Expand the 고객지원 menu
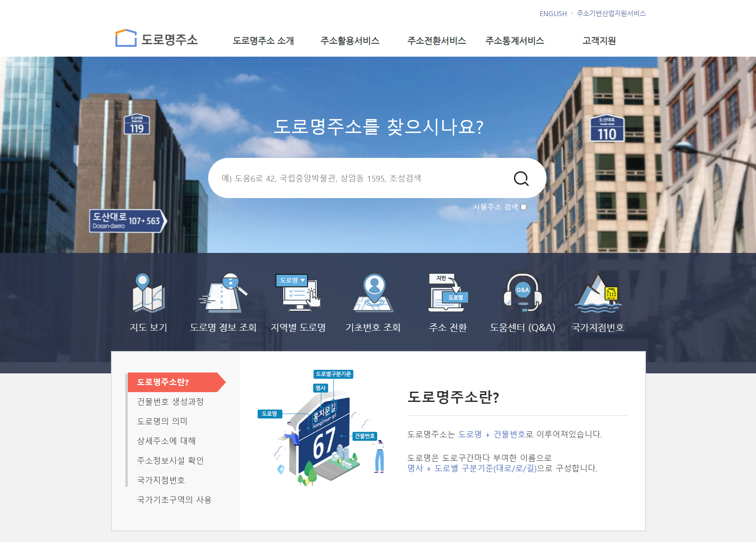Viewport: 756px width, 542px height. pos(599,41)
